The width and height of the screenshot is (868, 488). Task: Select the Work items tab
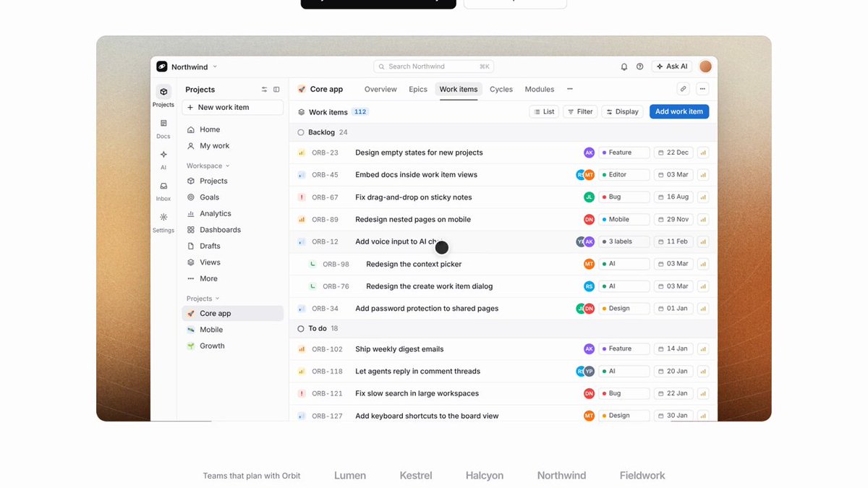(x=459, y=89)
